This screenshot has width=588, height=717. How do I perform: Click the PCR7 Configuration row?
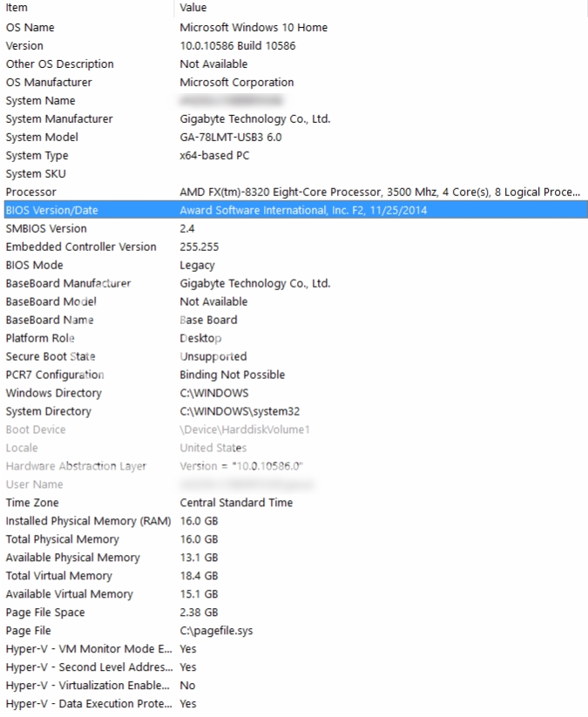point(55,375)
